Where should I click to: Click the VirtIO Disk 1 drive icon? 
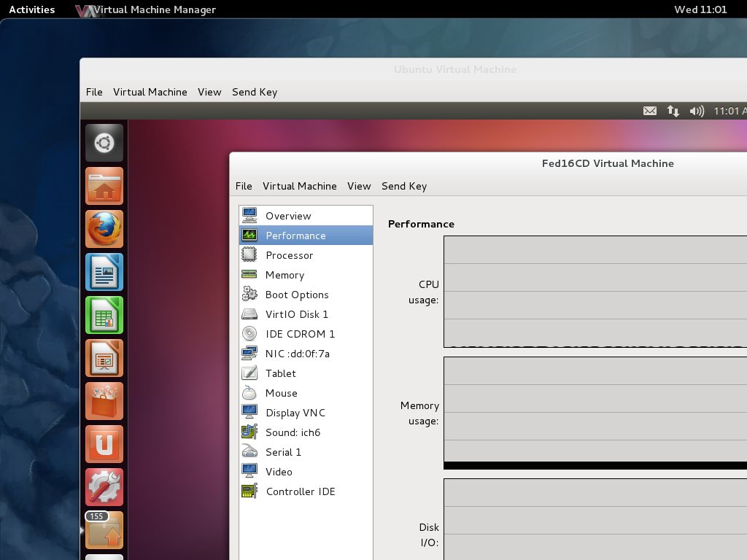click(x=249, y=314)
